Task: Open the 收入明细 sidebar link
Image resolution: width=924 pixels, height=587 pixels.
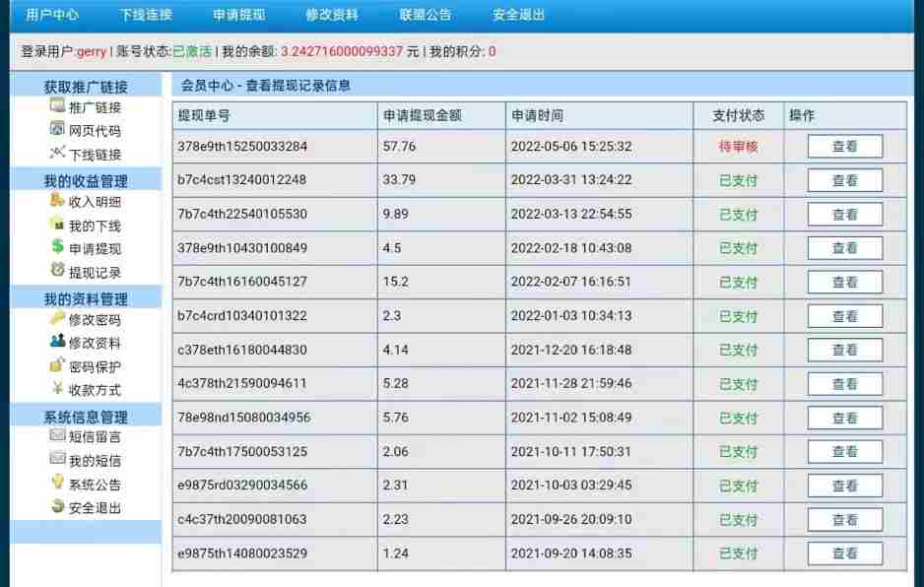Action: [95, 202]
